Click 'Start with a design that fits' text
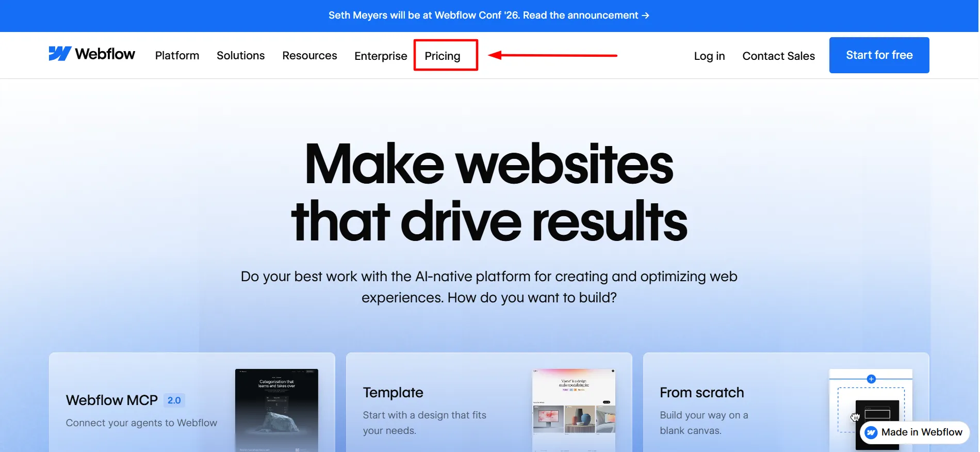This screenshot has width=980, height=452. tap(424, 415)
